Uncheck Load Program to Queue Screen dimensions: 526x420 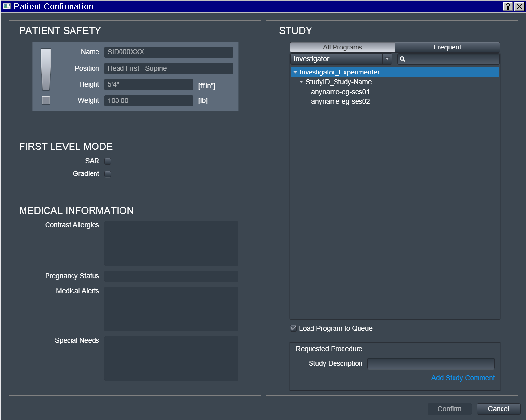coord(293,328)
